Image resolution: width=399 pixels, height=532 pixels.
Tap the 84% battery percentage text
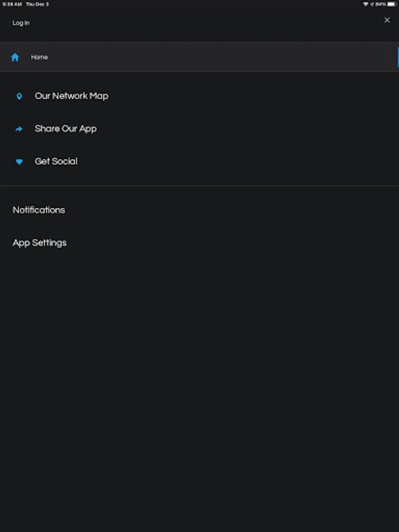coord(381,4)
